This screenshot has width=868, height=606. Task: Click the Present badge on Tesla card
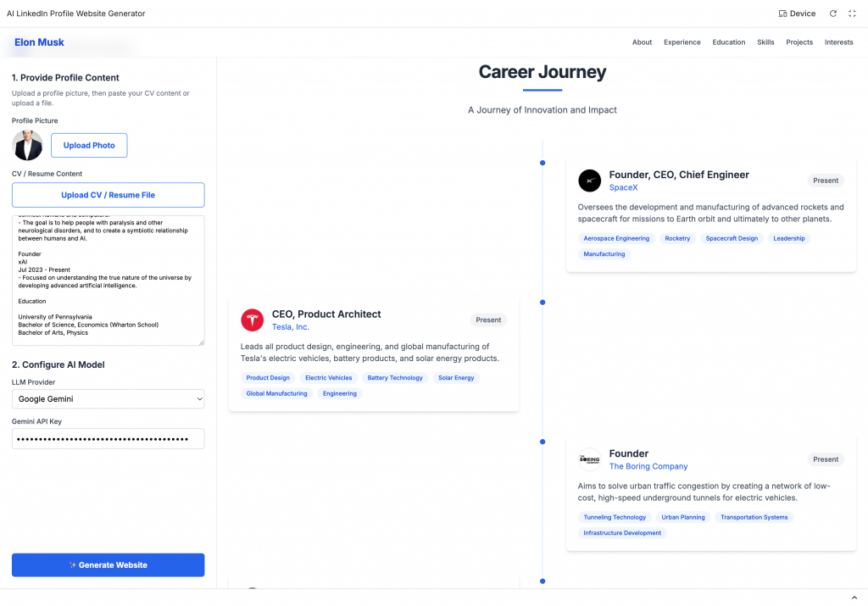[488, 320]
